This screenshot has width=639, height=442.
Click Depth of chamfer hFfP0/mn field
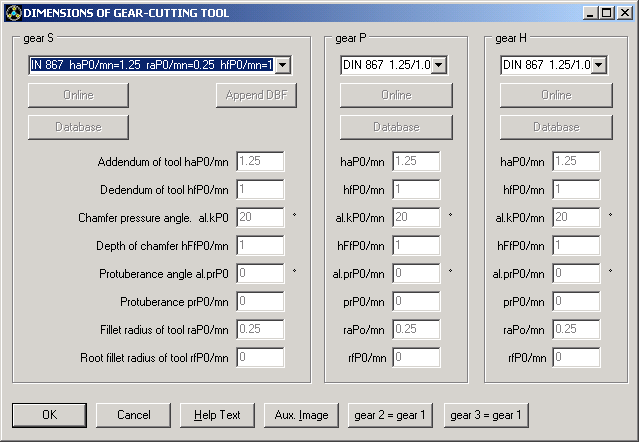click(260, 245)
